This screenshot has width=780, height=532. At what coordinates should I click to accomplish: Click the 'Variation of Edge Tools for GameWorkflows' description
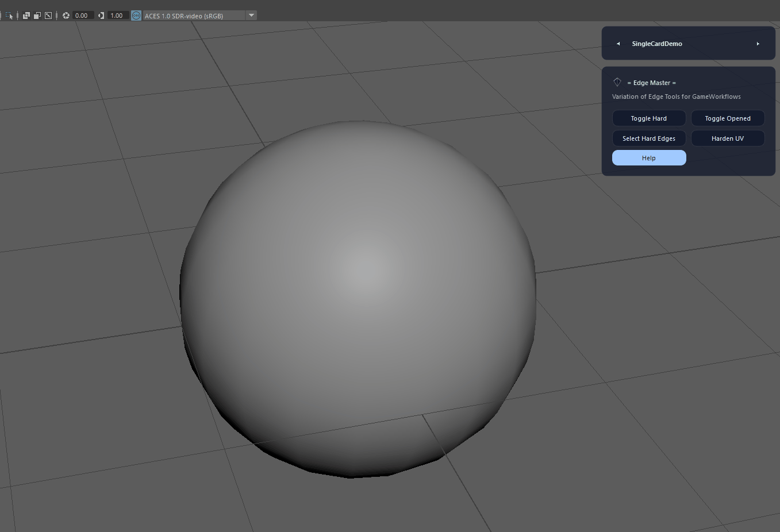click(x=677, y=97)
